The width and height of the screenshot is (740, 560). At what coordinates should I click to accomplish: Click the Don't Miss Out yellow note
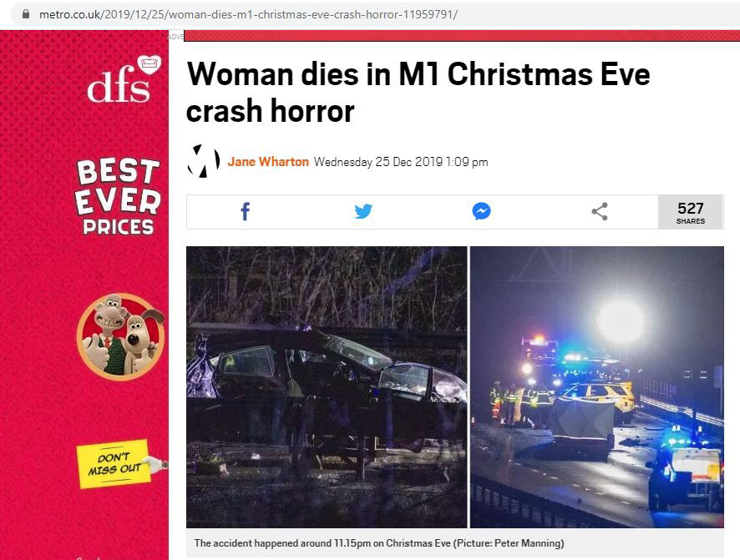click(114, 464)
